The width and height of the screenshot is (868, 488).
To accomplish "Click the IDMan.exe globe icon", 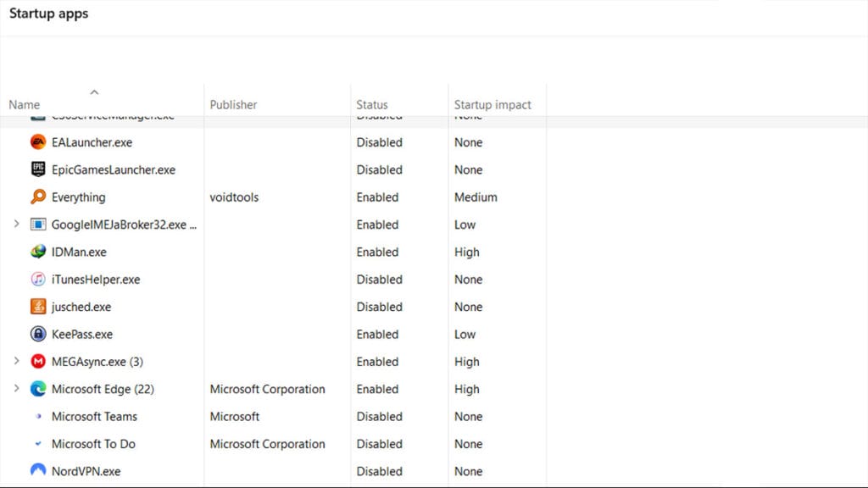I will (x=38, y=252).
